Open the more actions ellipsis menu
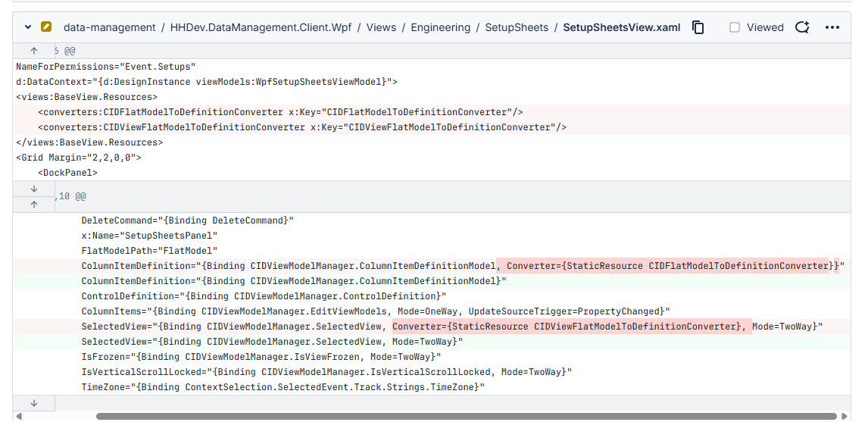The height and width of the screenshot is (422, 868). (832, 27)
